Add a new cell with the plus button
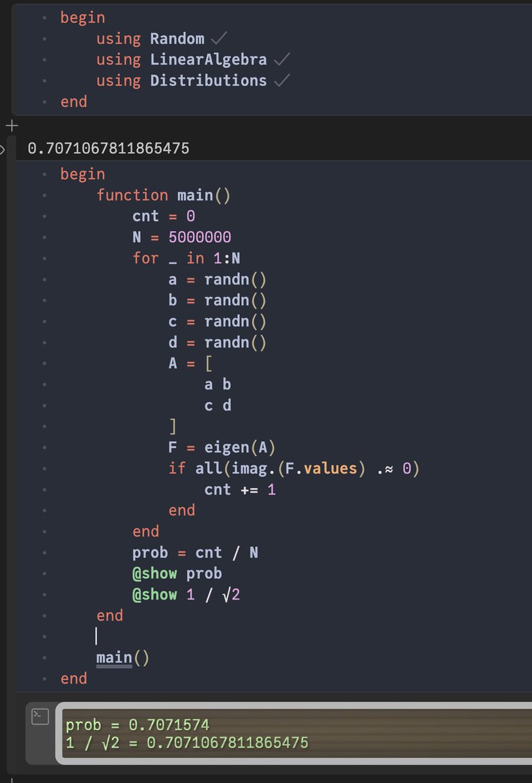This screenshot has width=532, height=783. coord(11,126)
